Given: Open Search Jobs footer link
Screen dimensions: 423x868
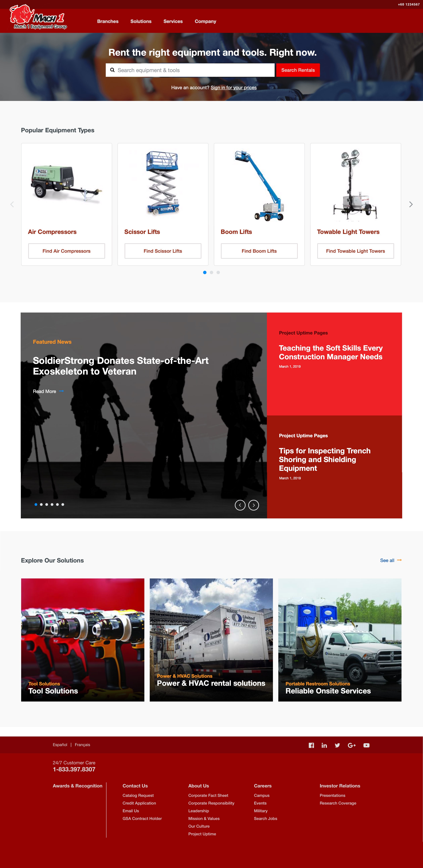Looking at the screenshot, I should pyautogui.click(x=266, y=819).
